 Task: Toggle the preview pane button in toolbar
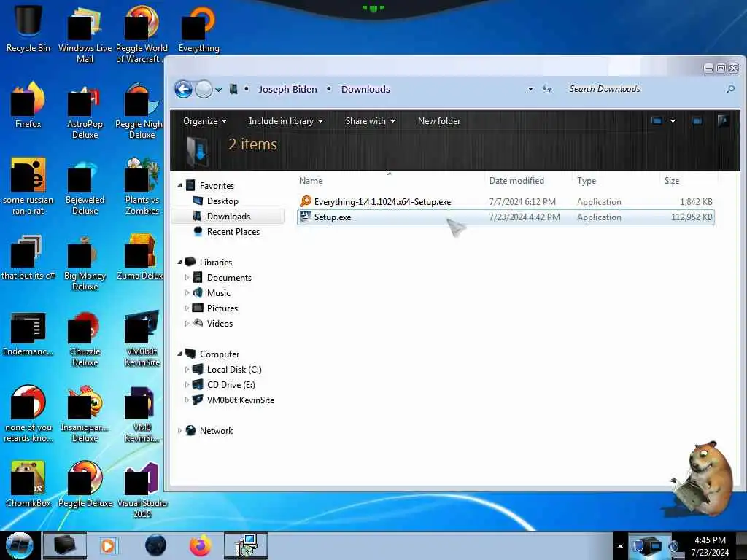point(697,121)
